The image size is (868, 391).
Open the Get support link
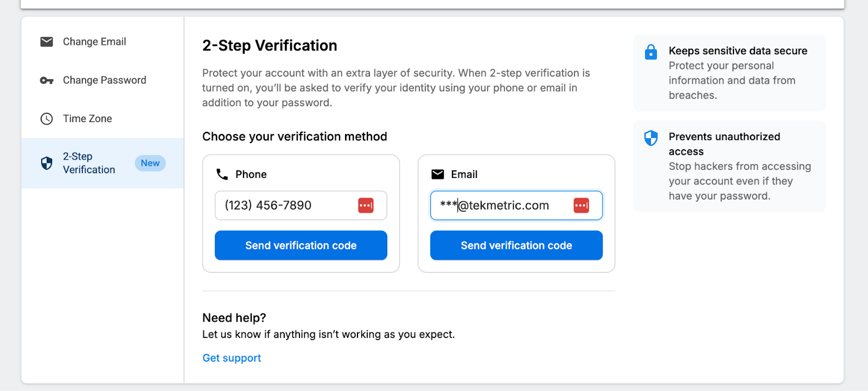[x=232, y=358]
